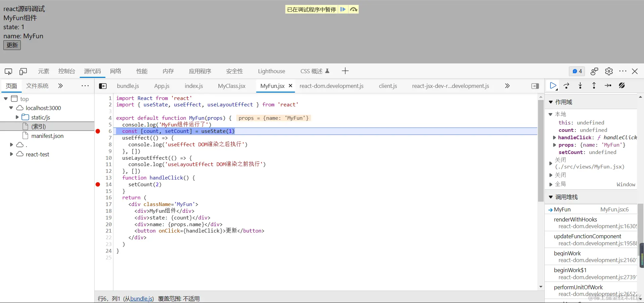The height and width of the screenshot is (303, 644).
Task: Collapse the 本地 scope group
Action: 550,114
